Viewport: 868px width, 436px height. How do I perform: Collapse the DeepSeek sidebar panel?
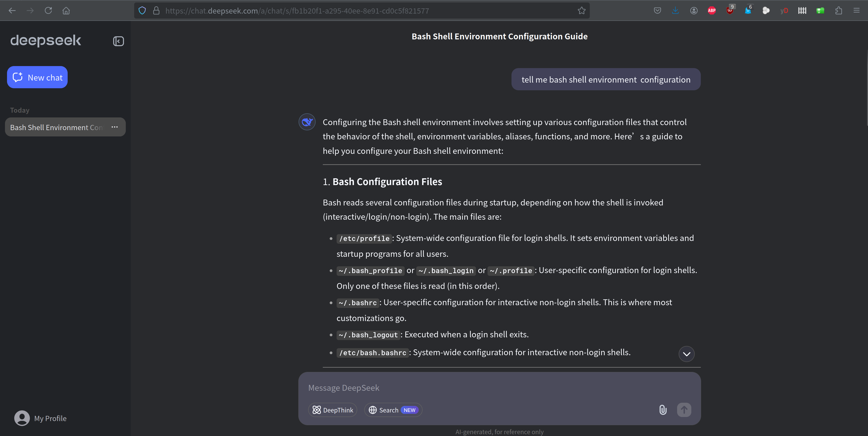click(x=118, y=41)
